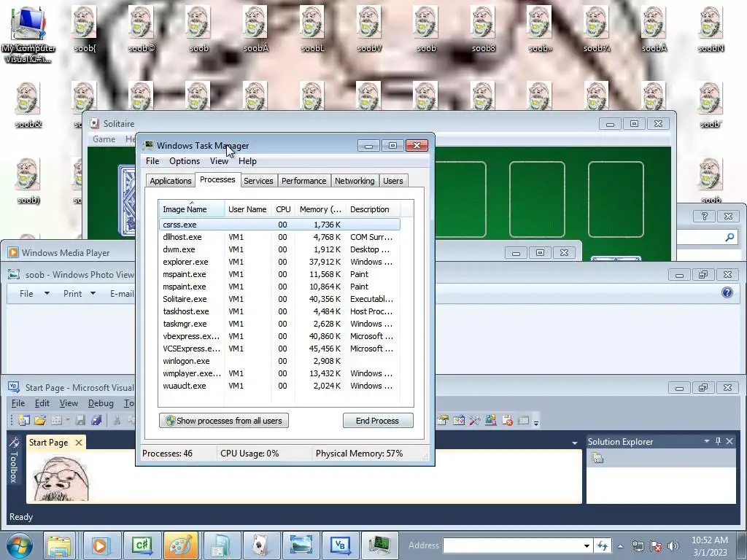This screenshot has width=747, height=560.
Task: Open the Debug menu in Visual Basic
Action: [101, 403]
